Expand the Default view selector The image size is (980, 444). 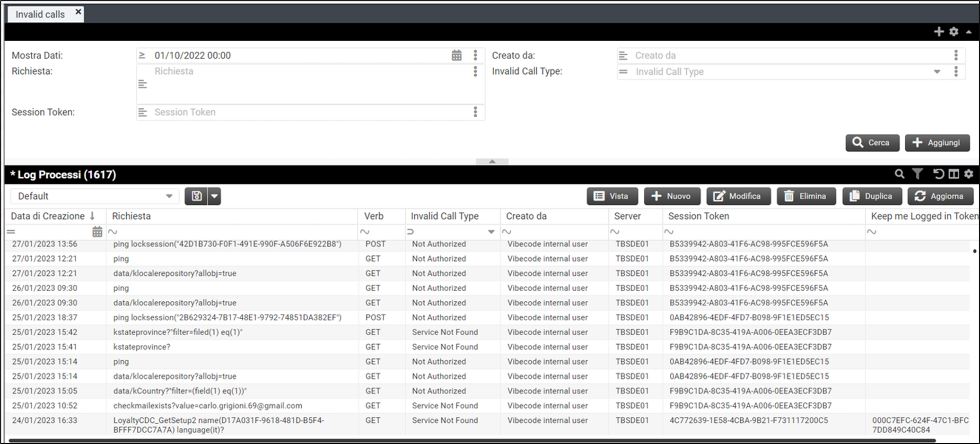point(169,196)
